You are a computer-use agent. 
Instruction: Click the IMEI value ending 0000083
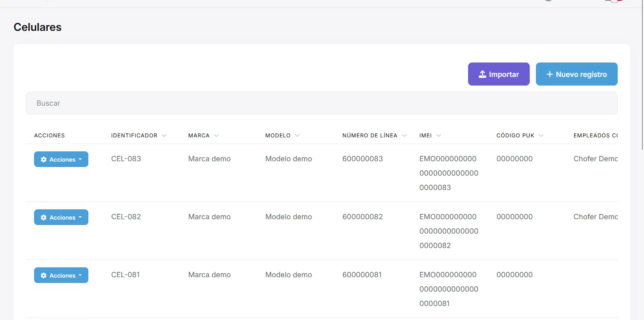point(449,173)
